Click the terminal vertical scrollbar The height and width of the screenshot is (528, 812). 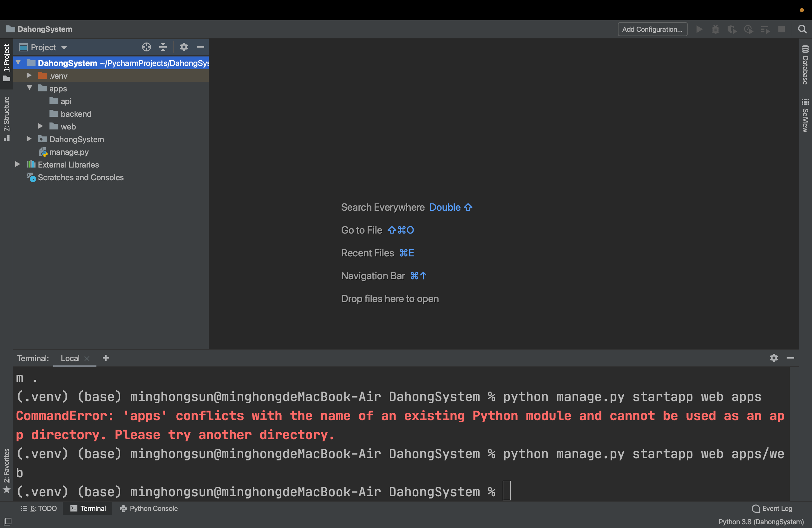click(x=794, y=433)
